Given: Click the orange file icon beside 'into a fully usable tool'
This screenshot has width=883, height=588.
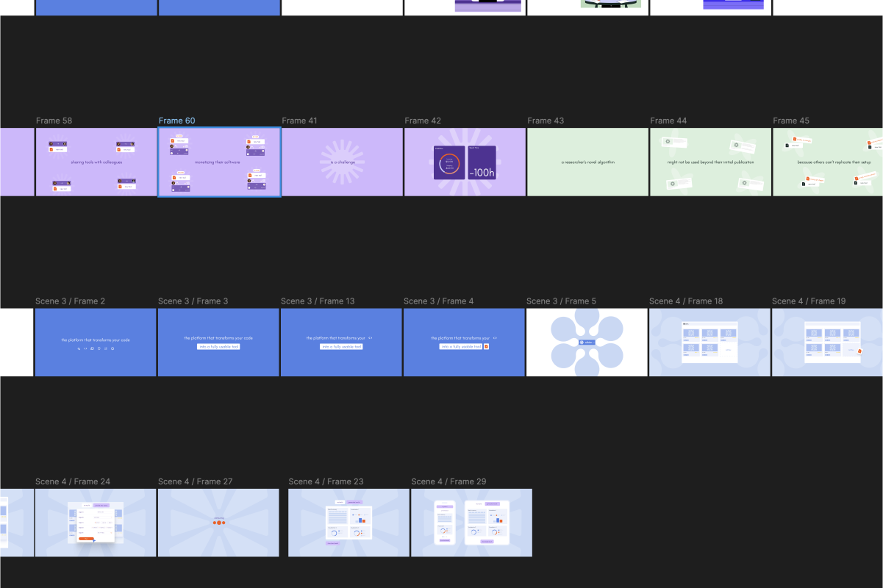Looking at the screenshot, I should [x=486, y=346].
